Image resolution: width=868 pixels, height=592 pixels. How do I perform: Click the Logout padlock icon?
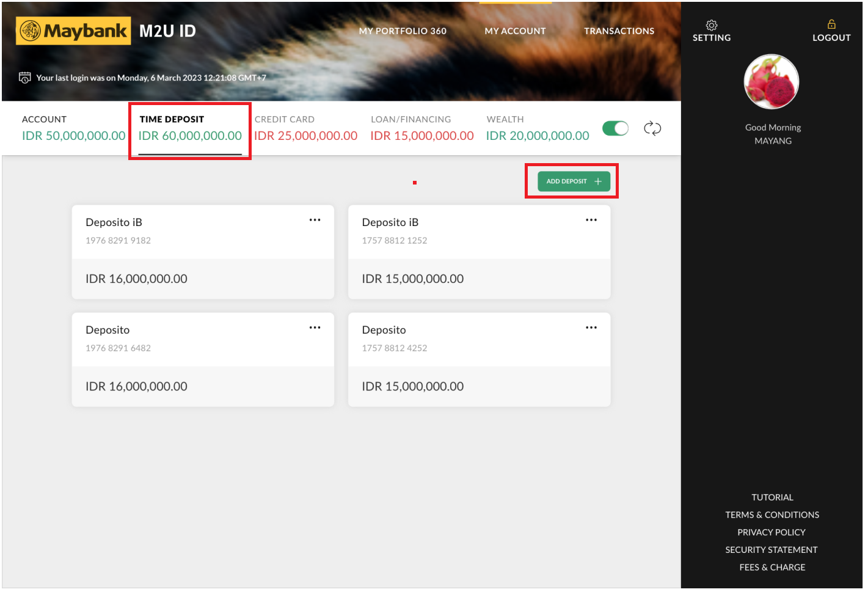pos(831,24)
